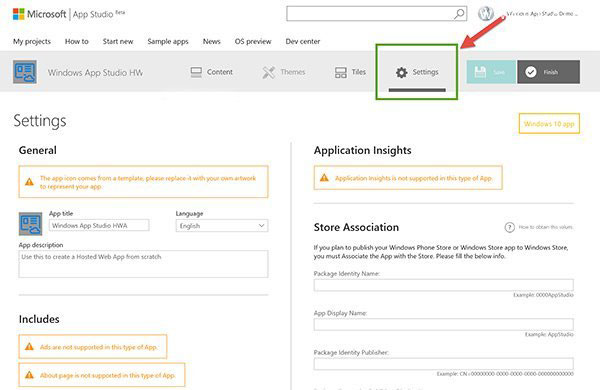Switch to the Tiles tab
Viewport: 600px width, 390px height.
click(x=351, y=72)
